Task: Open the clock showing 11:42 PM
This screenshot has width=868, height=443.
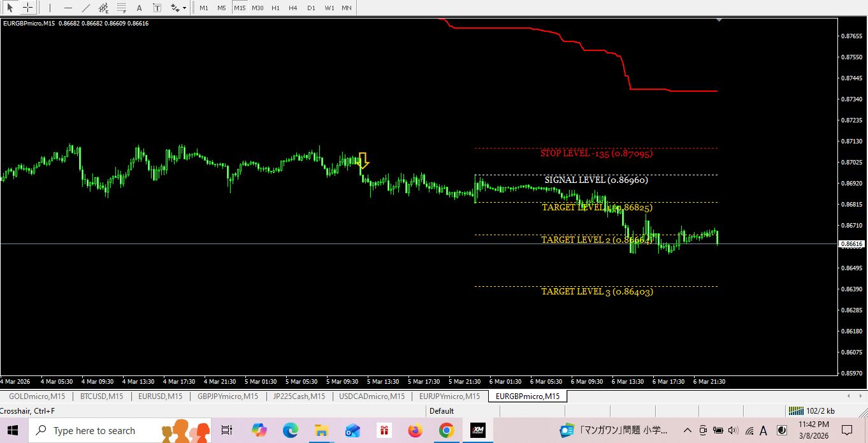Action: coord(814,430)
